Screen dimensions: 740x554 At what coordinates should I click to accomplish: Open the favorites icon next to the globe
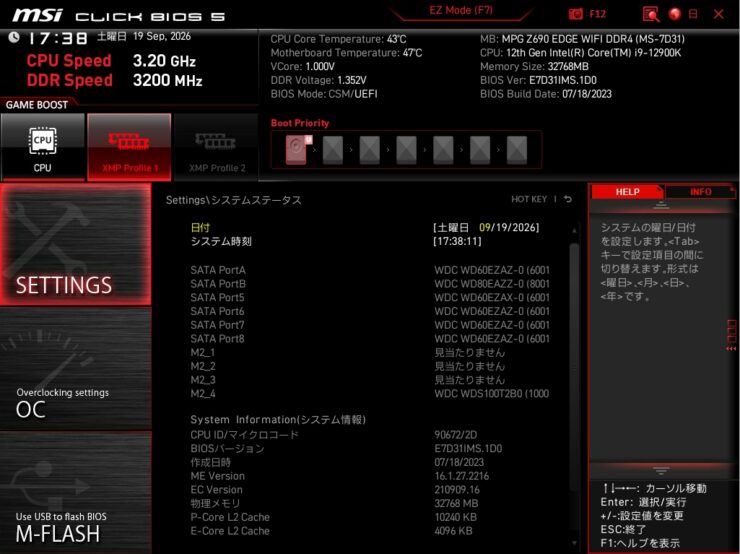pyautogui.click(x=693, y=14)
